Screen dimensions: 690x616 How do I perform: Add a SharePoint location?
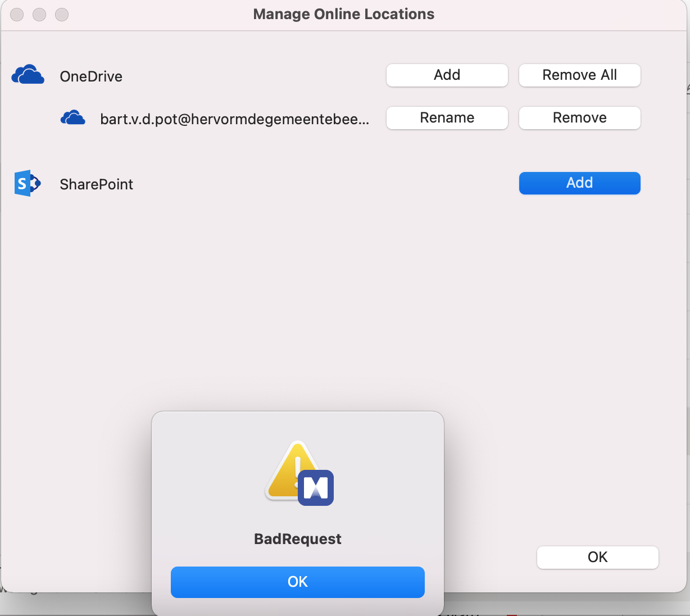[579, 183]
